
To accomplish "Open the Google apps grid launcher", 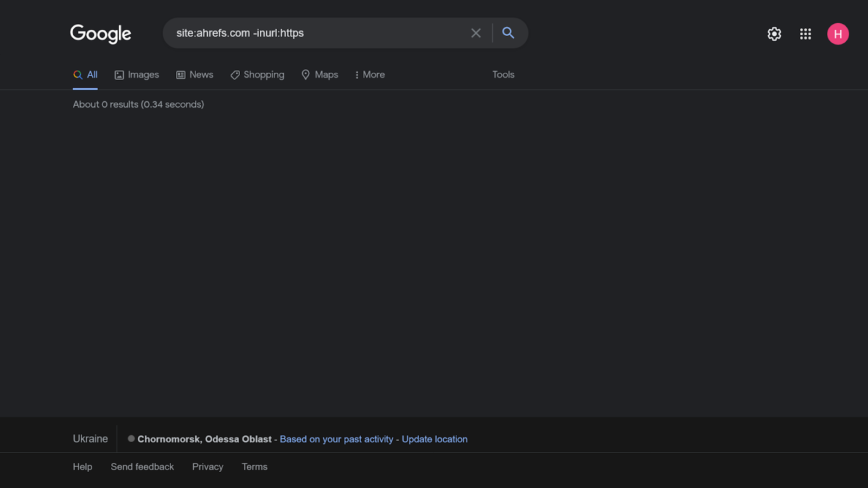I will (806, 34).
